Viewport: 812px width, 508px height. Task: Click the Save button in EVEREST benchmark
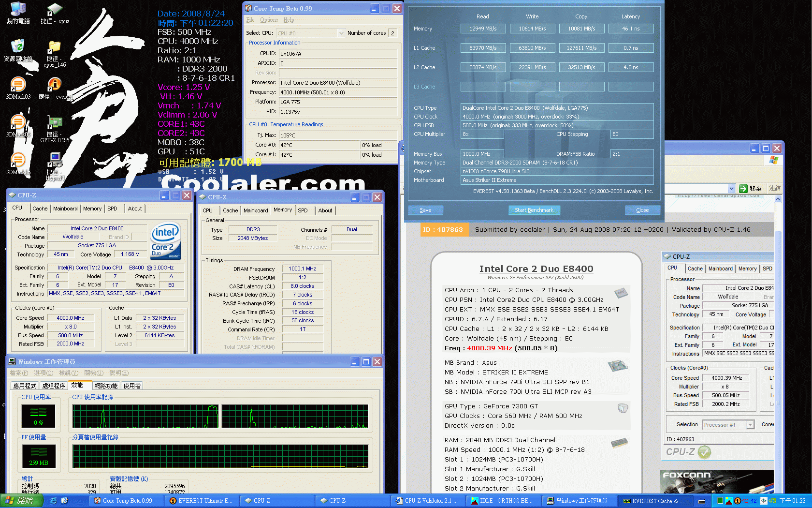tap(425, 210)
